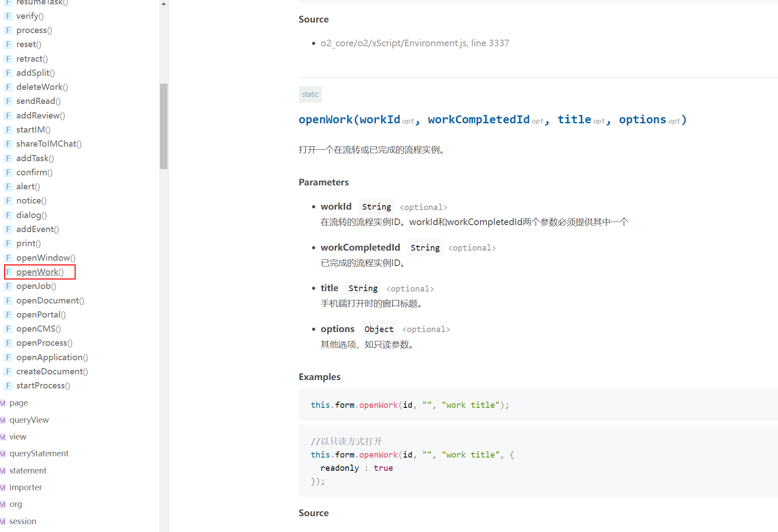Navigate to addReview() function
Image resolution: width=778 pixels, height=532 pixels.
tap(41, 116)
